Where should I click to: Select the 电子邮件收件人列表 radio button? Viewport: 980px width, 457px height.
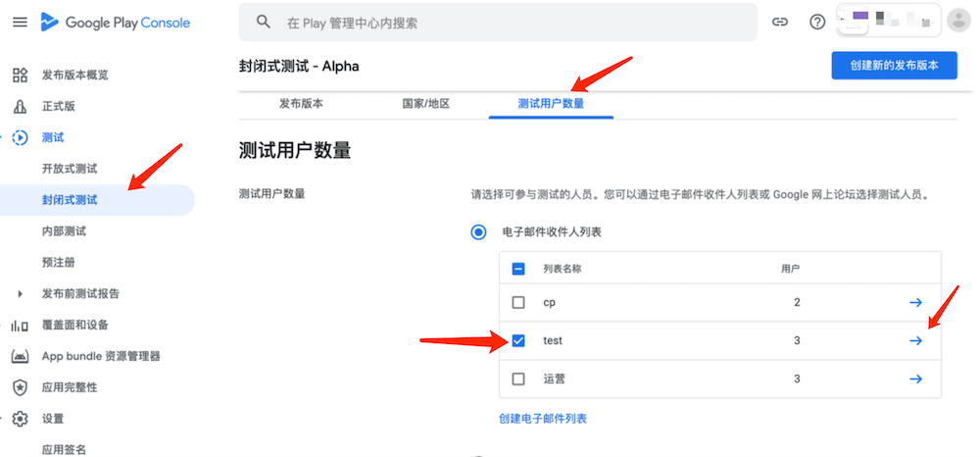click(x=478, y=232)
